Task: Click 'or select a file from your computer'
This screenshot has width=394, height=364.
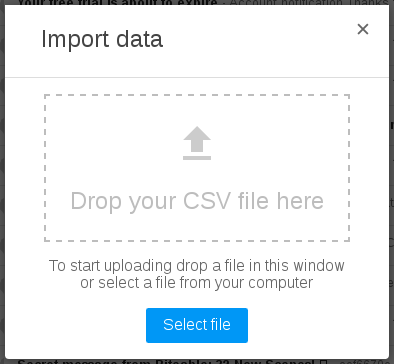Action: point(197,283)
